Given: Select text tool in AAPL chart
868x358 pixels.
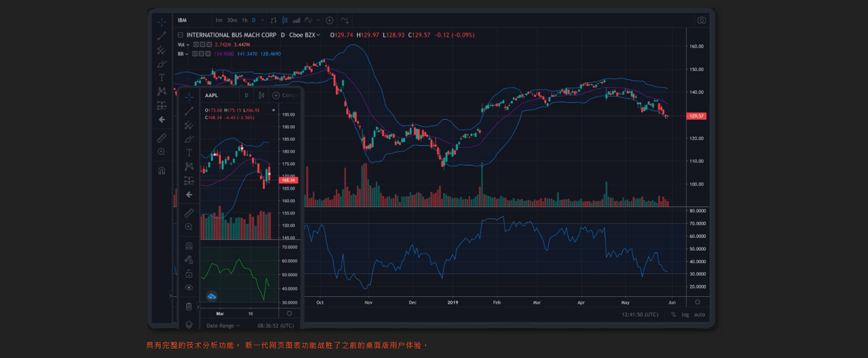Looking at the screenshot, I should pos(189,153).
